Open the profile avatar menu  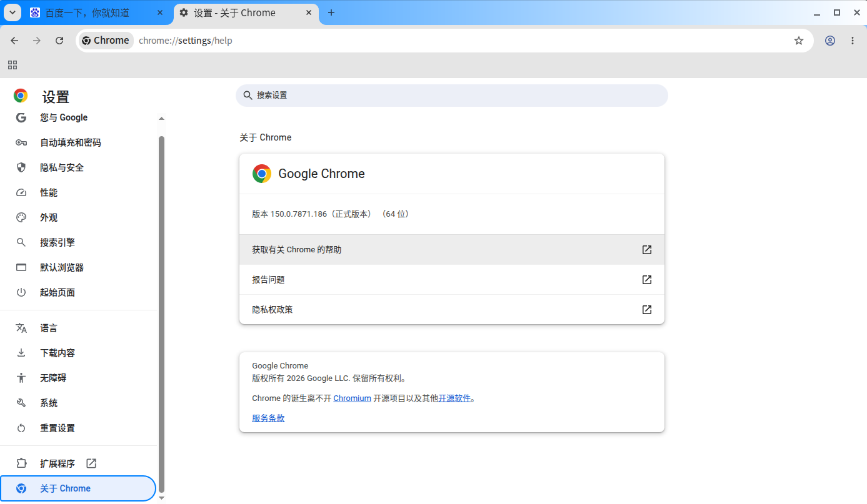830,41
